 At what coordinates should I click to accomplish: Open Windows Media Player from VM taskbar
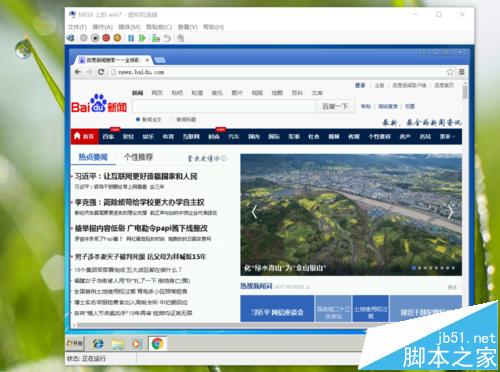click(x=137, y=343)
